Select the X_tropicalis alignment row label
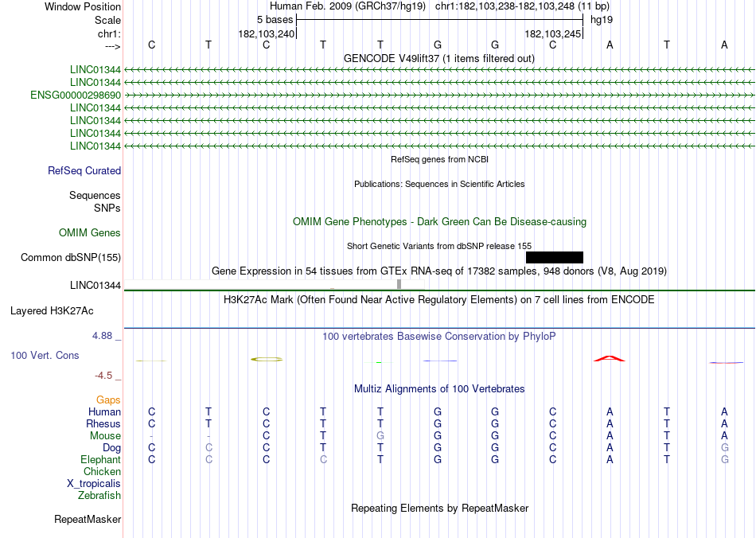The image size is (756, 538). pyautogui.click(x=94, y=484)
